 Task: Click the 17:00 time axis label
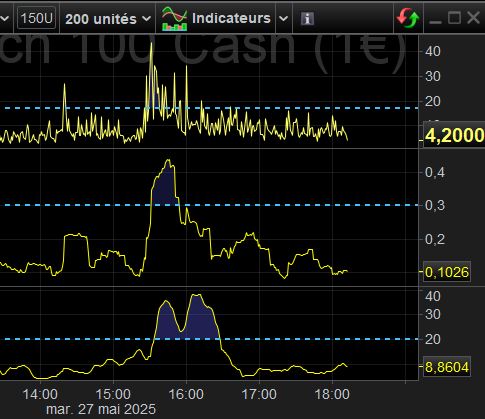point(259,394)
